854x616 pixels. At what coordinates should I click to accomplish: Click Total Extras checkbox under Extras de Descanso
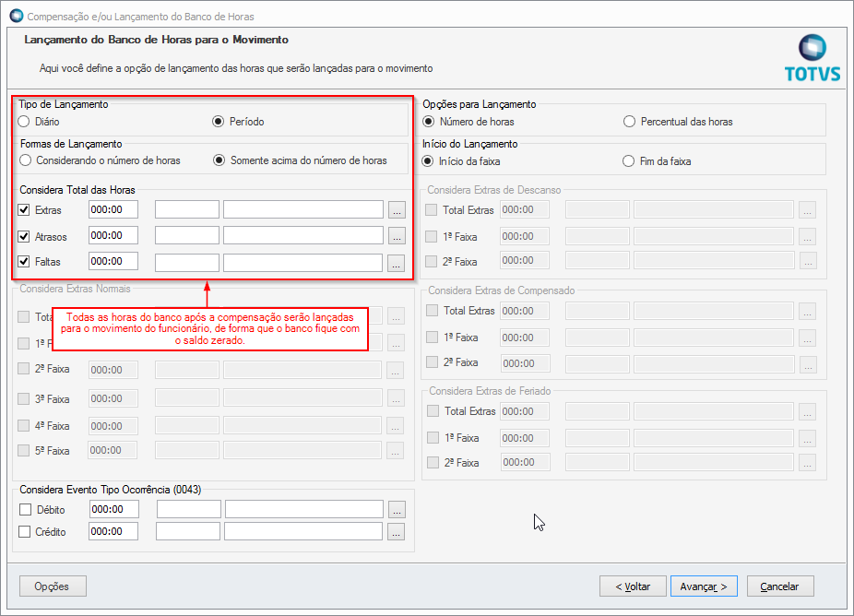click(431, 209)
